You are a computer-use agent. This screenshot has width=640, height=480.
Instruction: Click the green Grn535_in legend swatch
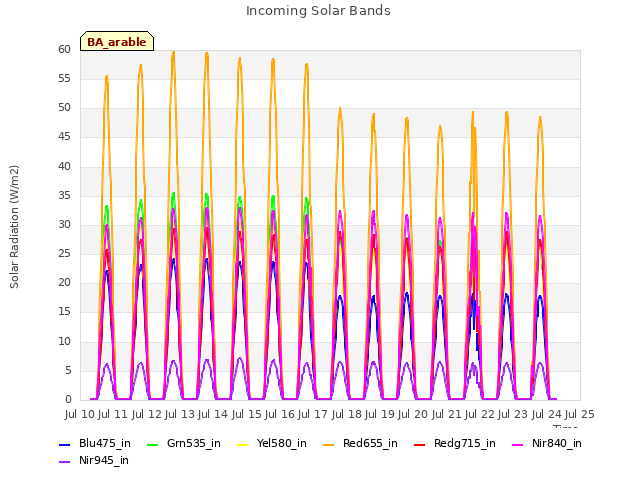coord(152,444)
